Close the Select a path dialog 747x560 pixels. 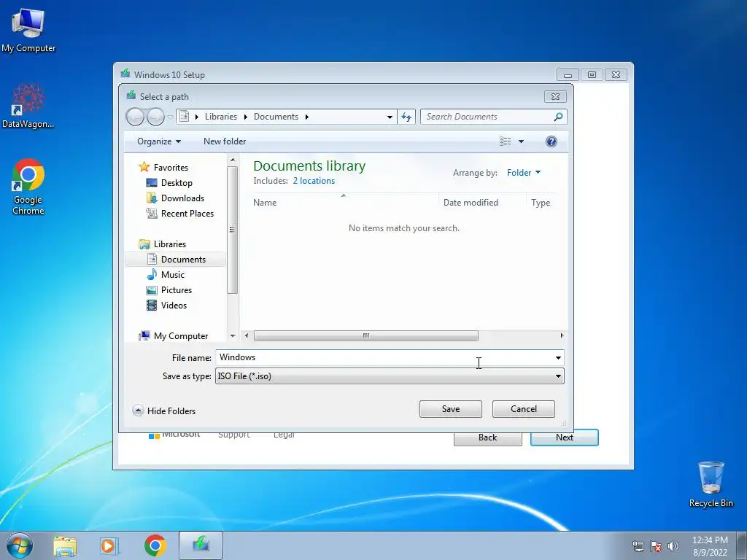click(555, 97)
